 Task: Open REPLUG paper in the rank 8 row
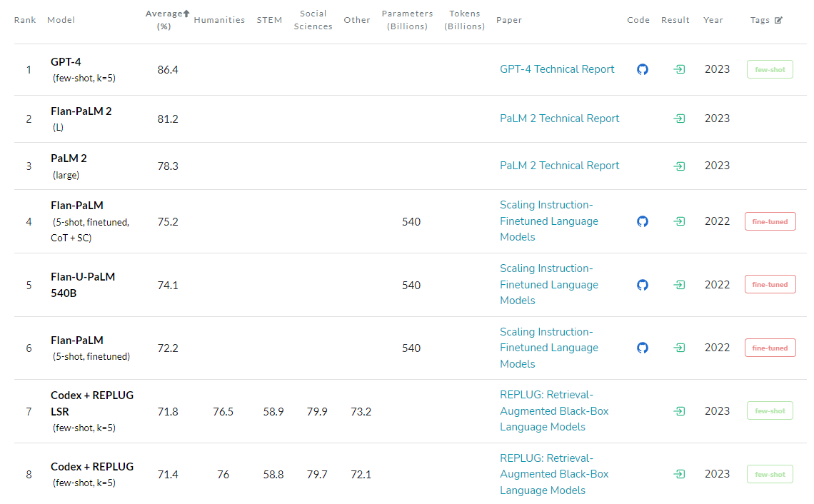coord(554,475)
